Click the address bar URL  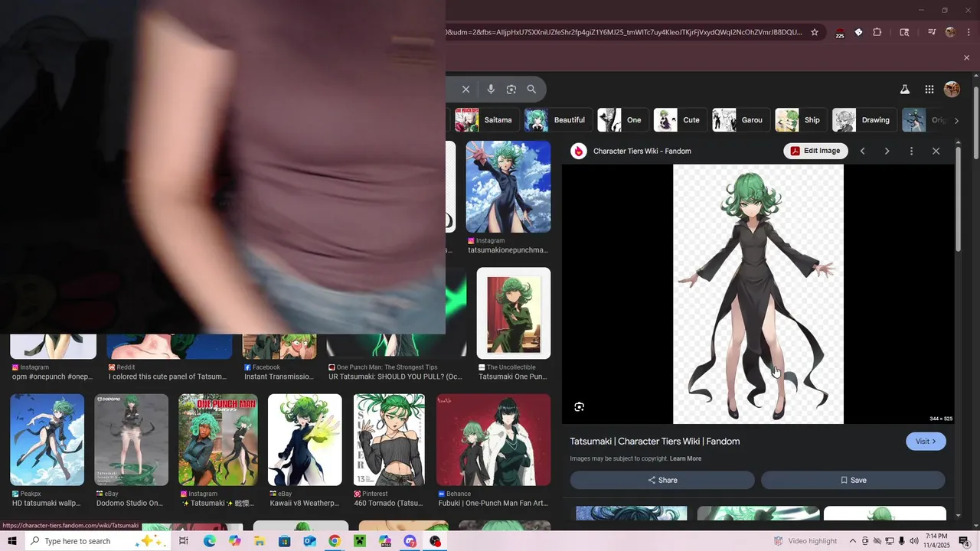tap(625, 32)
